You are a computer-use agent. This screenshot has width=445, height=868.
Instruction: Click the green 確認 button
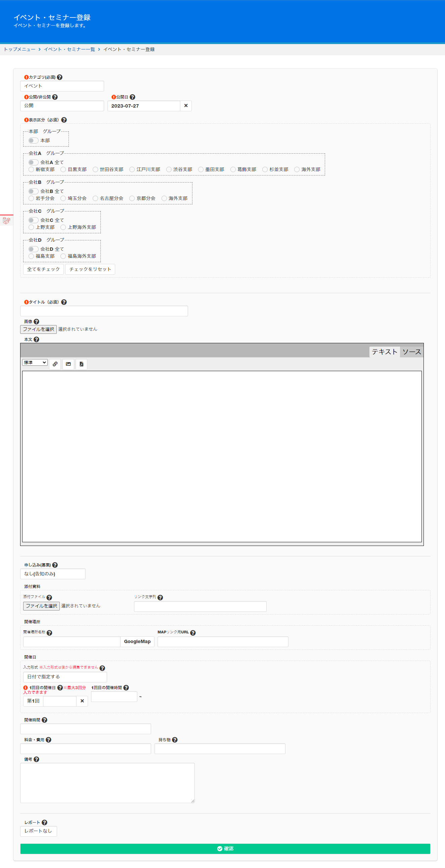pos(225,849)
